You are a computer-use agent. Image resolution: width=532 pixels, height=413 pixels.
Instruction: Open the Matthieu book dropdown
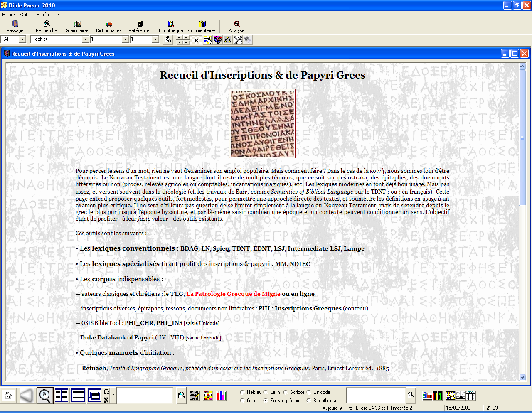(86, 39)
